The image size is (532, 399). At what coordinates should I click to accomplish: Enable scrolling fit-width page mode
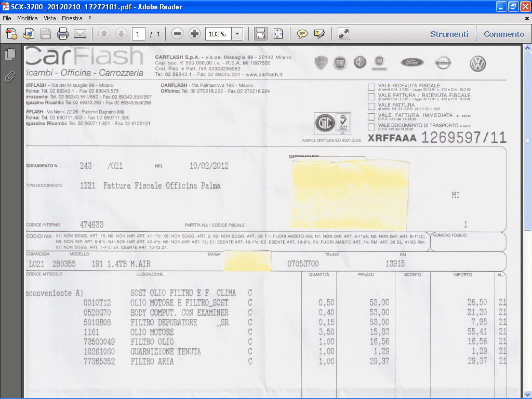[260, 34]
